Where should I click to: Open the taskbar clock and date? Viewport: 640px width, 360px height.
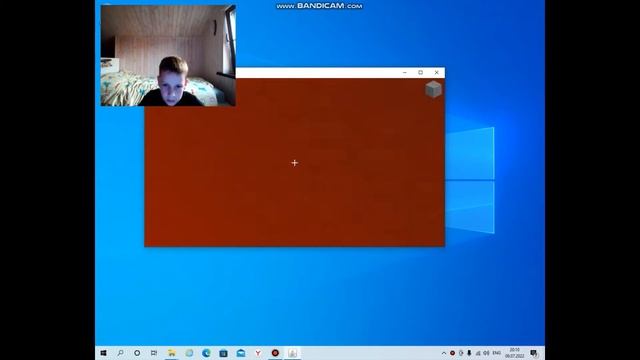click(515, 353)
